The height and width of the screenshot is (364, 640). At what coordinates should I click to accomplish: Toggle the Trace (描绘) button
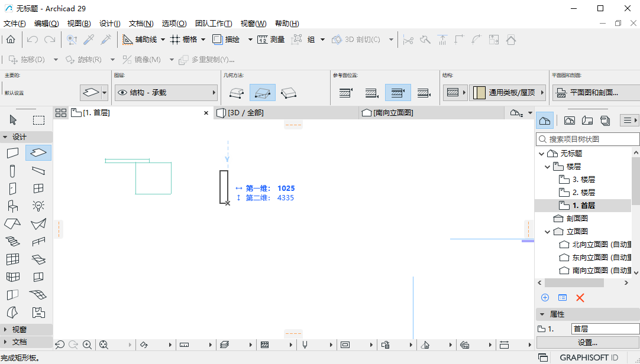tap(226, 40)
